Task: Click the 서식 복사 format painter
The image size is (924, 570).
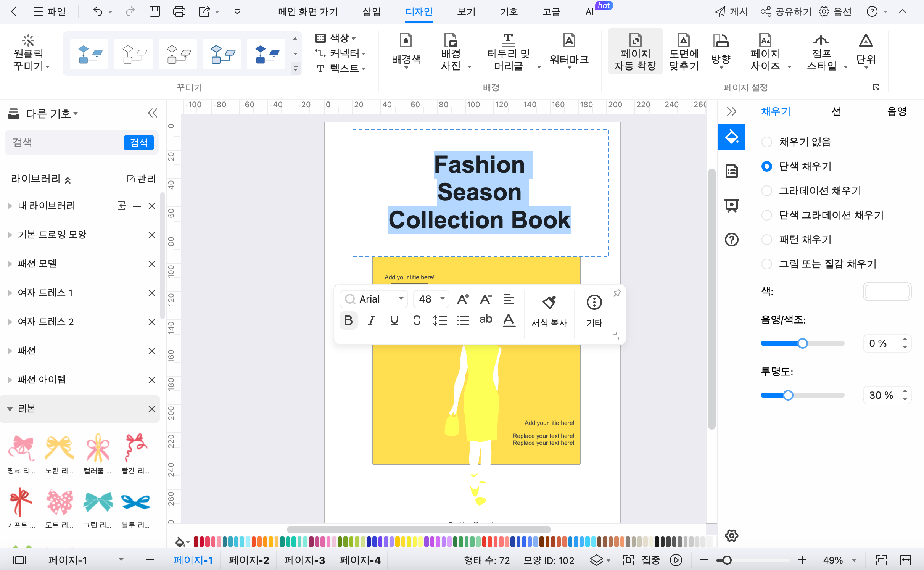Action: [549, 311]
